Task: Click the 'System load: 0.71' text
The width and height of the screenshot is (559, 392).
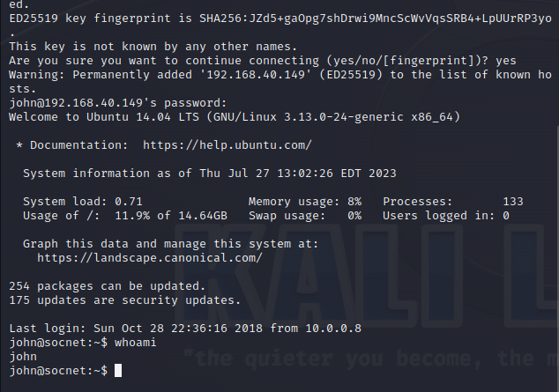Action: (83, 202)
